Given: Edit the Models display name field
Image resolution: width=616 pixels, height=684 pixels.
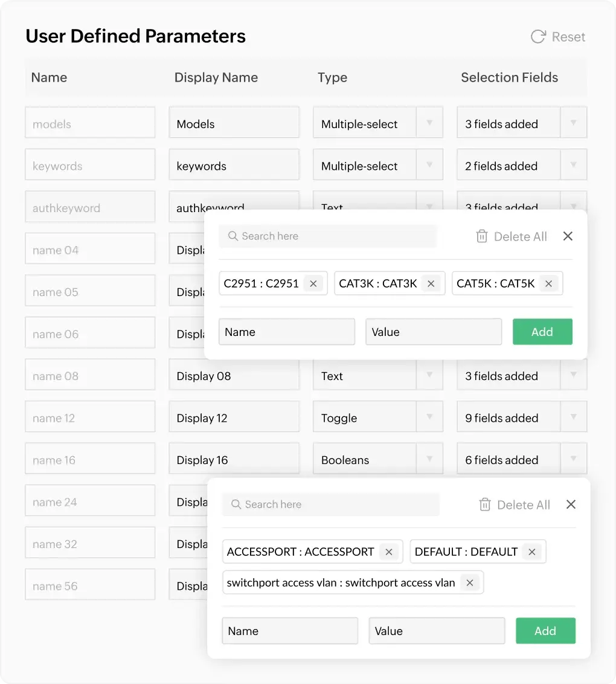Looking at the screenshot, I should pyautogui.click(x=234, y=123).
